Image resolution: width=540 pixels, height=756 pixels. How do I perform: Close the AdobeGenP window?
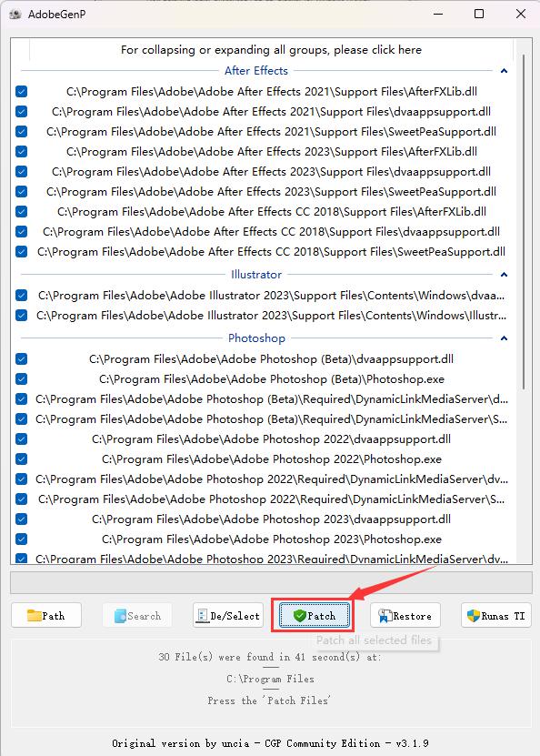(521, 14)
